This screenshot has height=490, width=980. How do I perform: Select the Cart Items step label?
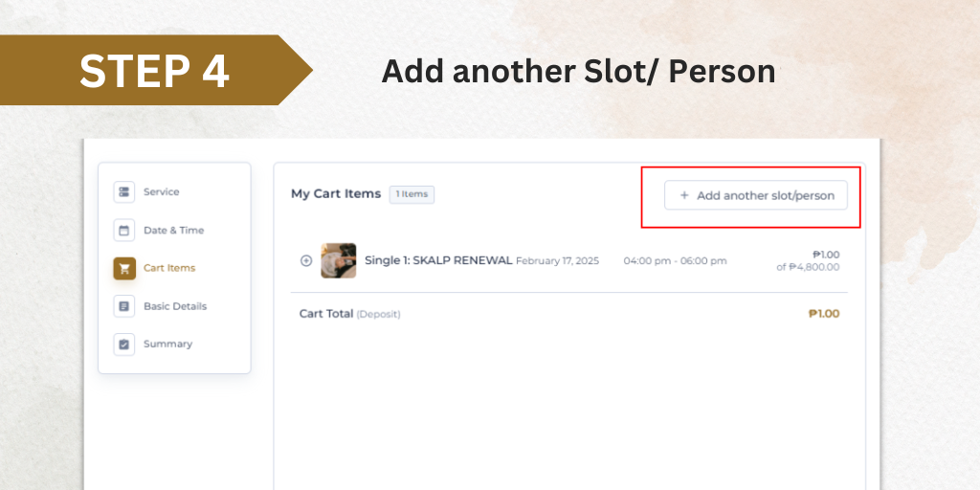point(169,268)
